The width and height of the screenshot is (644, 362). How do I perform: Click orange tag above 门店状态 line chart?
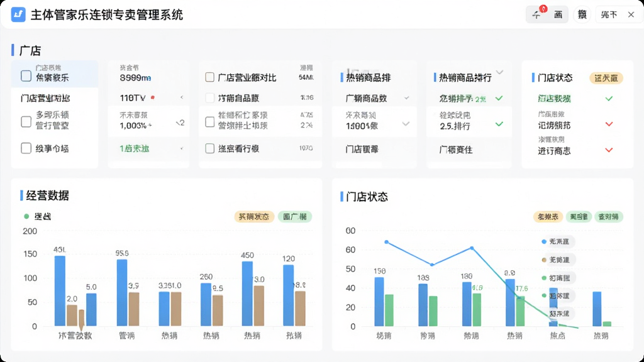(548, 217)
